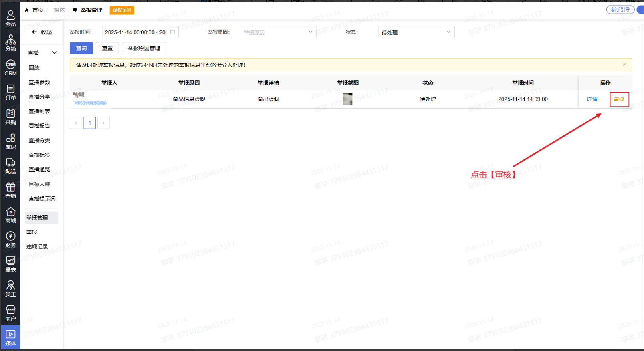The height and width of the screenshot is (351, 644).
Task: Click the 举报原因管理 button
Action: pyautogui.click(x=144, y=48)
